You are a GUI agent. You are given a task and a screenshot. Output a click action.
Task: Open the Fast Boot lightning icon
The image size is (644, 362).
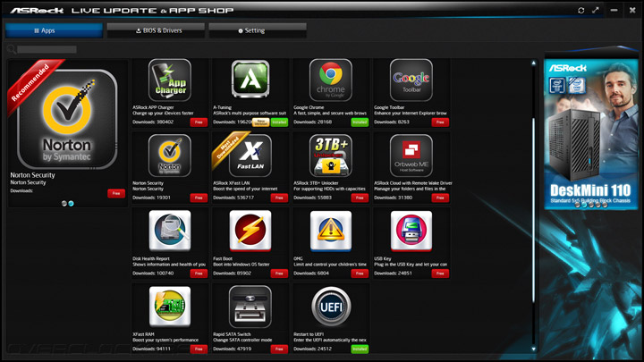pyautogui.click(x=250, y=231)
